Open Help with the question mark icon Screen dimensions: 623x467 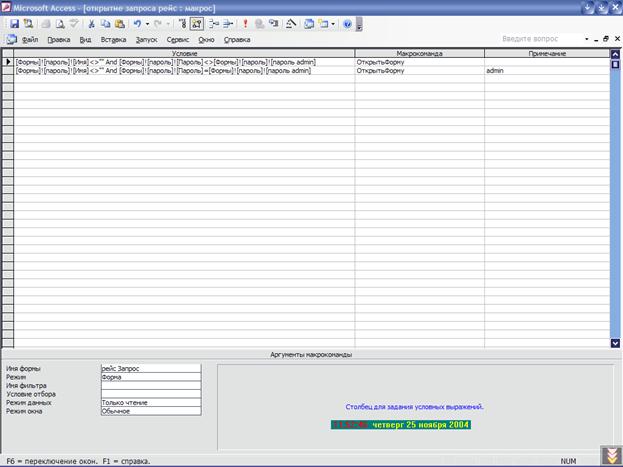(347, 23)
